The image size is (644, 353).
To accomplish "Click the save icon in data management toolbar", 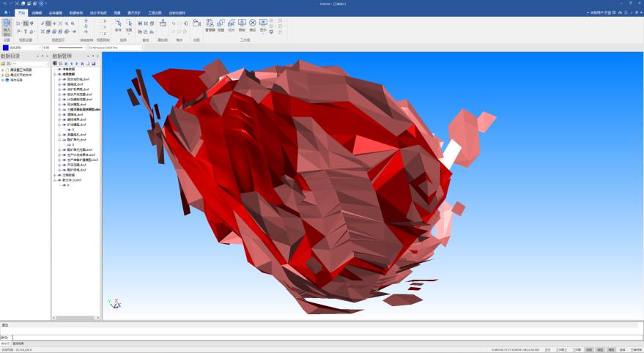I will (94, 64).
